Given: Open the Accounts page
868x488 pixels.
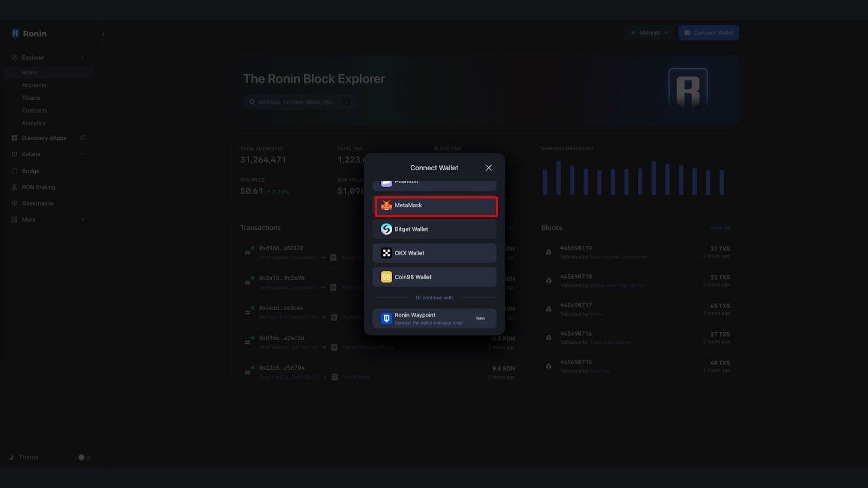Looking at the screenshot, I should (x=34, y=85).
